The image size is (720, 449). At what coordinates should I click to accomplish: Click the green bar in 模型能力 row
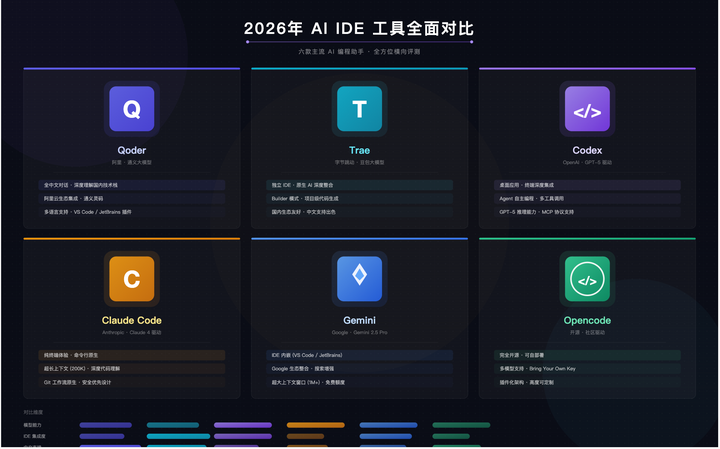(x=461, y=425)
